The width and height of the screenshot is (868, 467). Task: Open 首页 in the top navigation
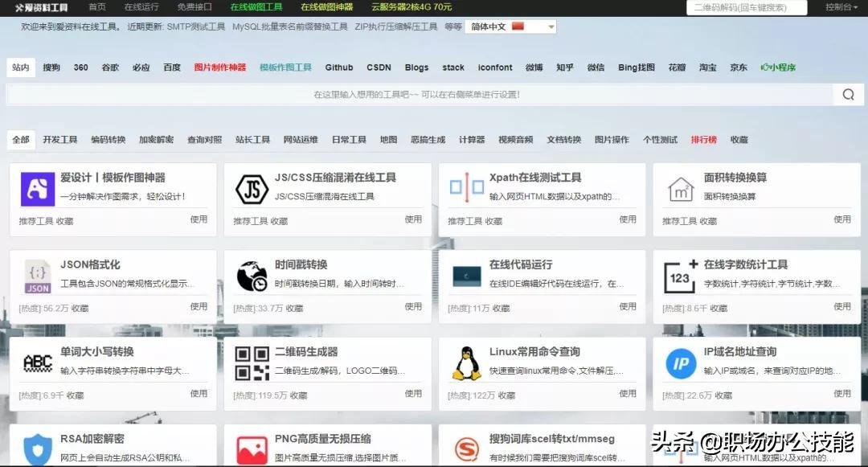(97, 6)
